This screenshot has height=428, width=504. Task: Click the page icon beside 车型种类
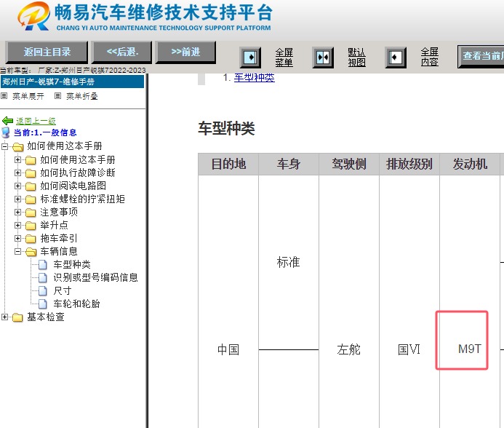point(43,264)
